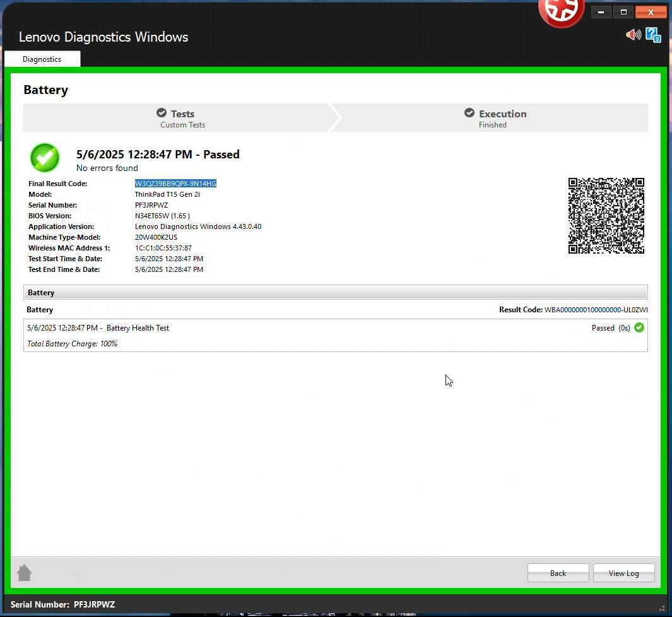Click the Final Result Code label
672x617 pixels.
(58, 184)
